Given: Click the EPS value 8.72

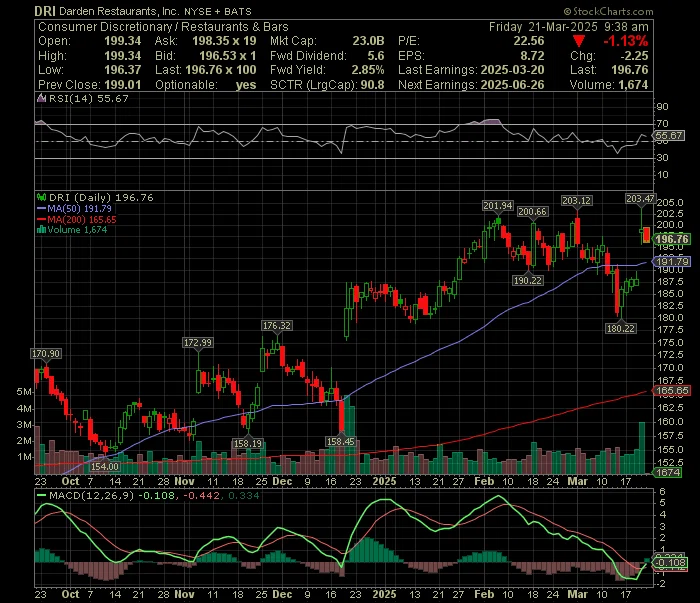Looking at the screenshot, I should (533, 56).
